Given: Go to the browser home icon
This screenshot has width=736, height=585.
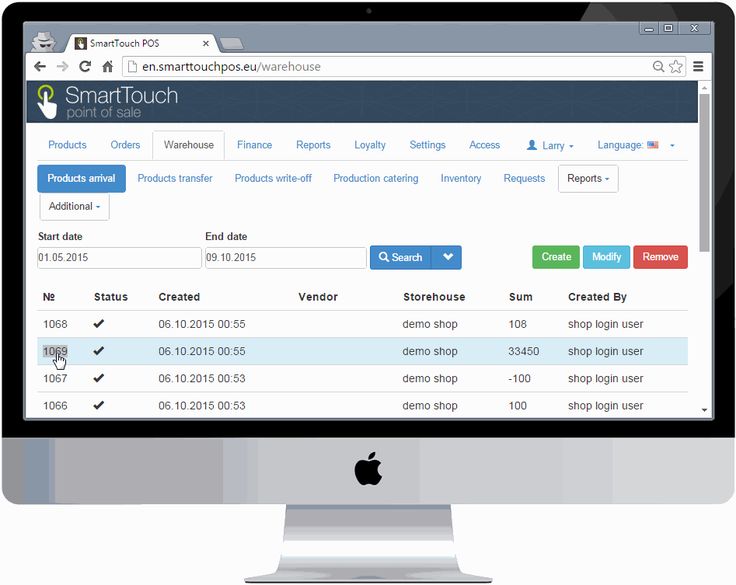Looking at the screenshot, I should [107, 67].
